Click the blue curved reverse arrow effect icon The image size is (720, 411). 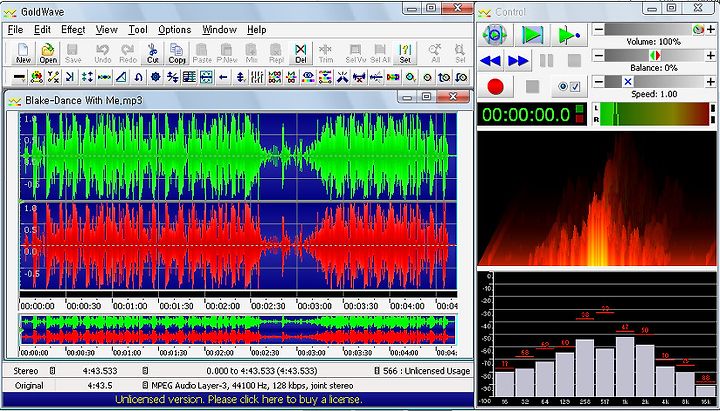pyautogui.click(x=138, y=77)
